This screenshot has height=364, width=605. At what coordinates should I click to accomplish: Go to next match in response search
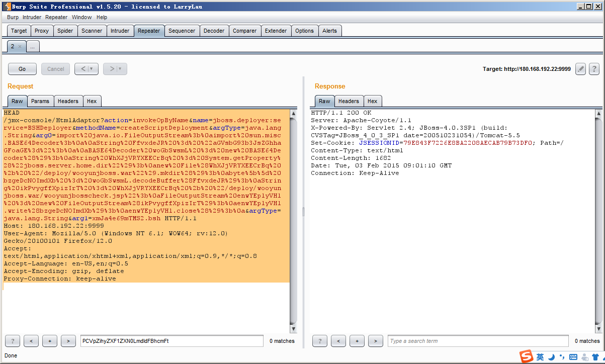[x=376, y=341]
